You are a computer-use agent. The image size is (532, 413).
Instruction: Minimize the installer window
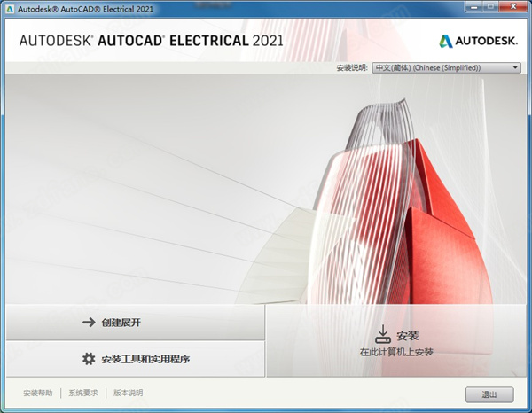click(474, 6)
